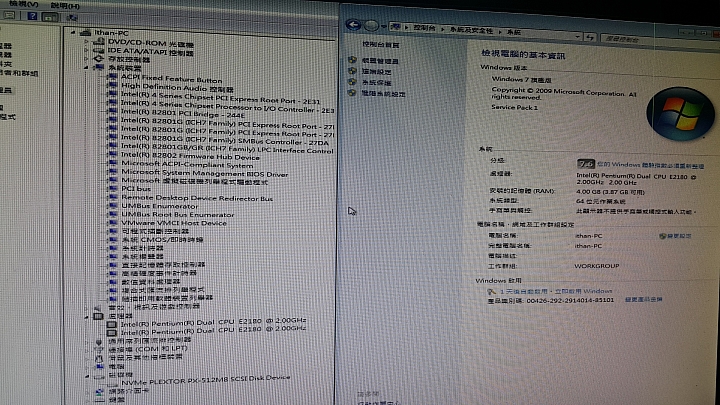The height and width of the screenshot is (405, 720).
Task: Collapse the Ithan-PC root node
Action: (73, 33)
